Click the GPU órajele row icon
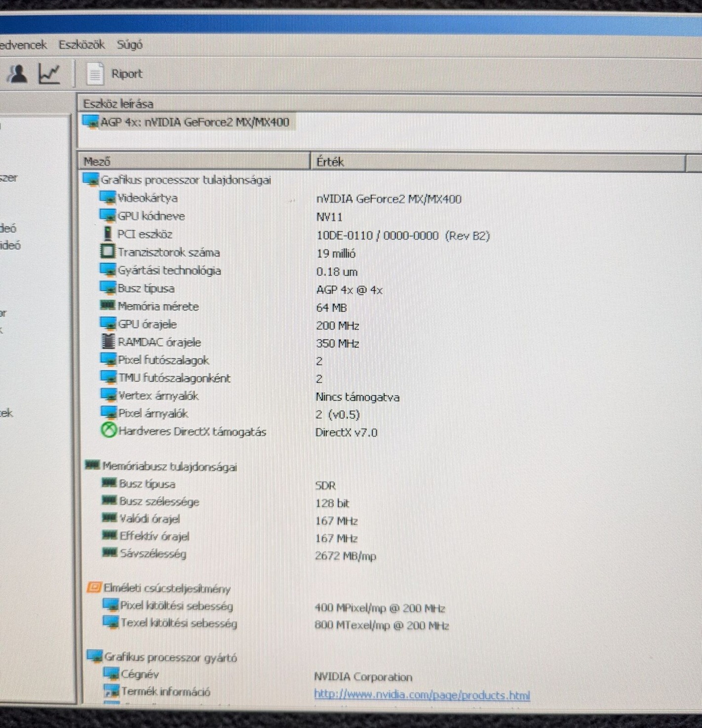 pos(108,324)
